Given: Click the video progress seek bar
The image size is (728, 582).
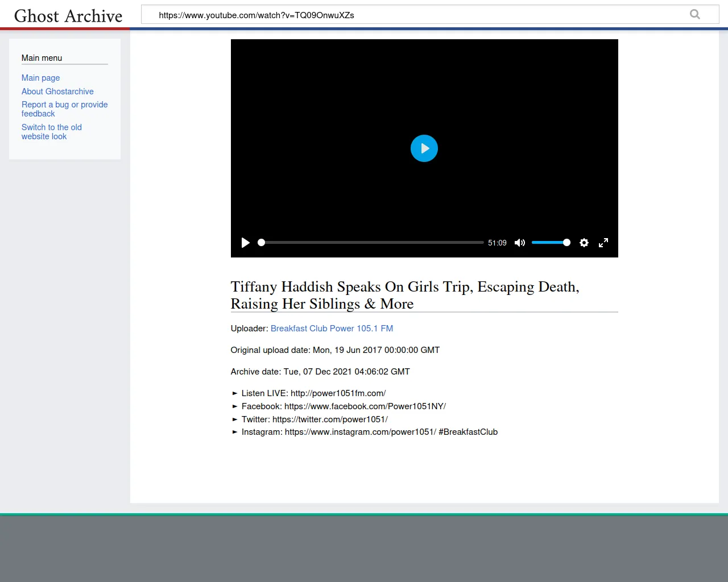Looking at the screenshot, I should tap(373, 243).
